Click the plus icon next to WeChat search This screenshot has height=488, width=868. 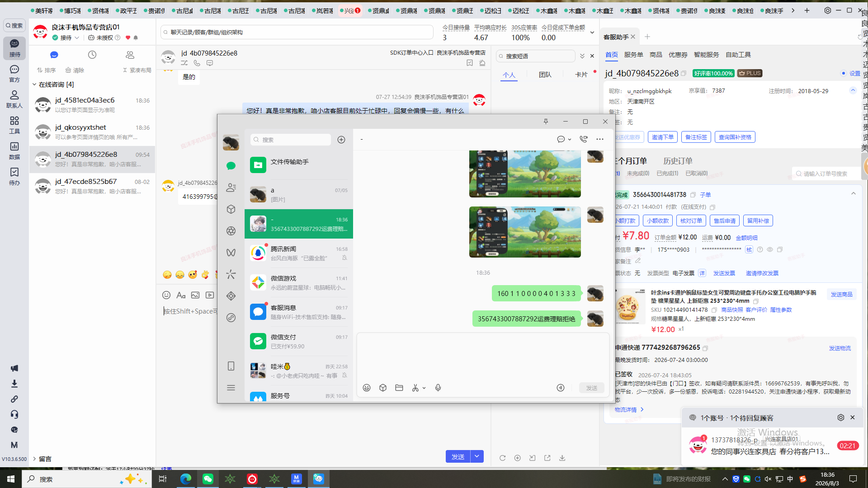(341, 140)
